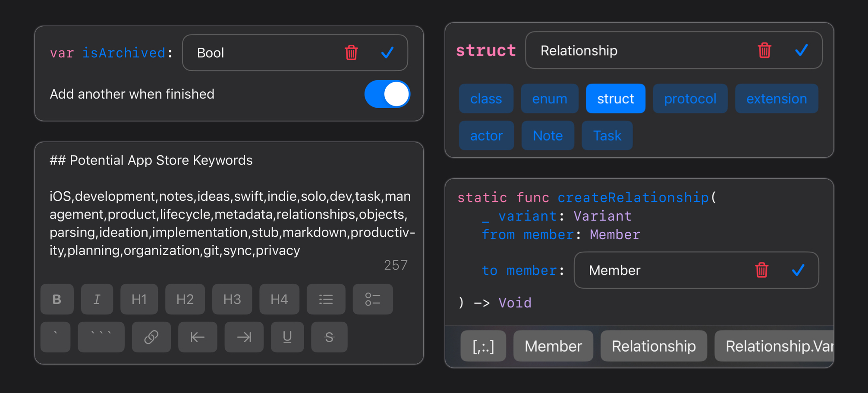
Task: Insert a hyperlink
Action: 151,337
